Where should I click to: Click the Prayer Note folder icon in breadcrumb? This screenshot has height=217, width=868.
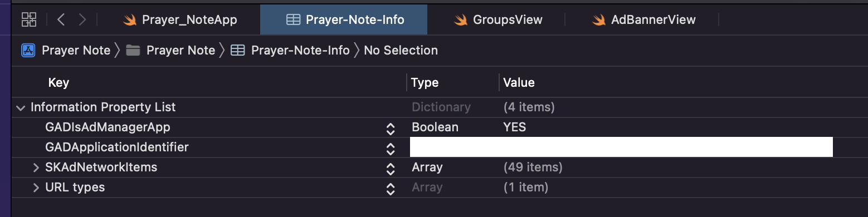tap(133, 51)
